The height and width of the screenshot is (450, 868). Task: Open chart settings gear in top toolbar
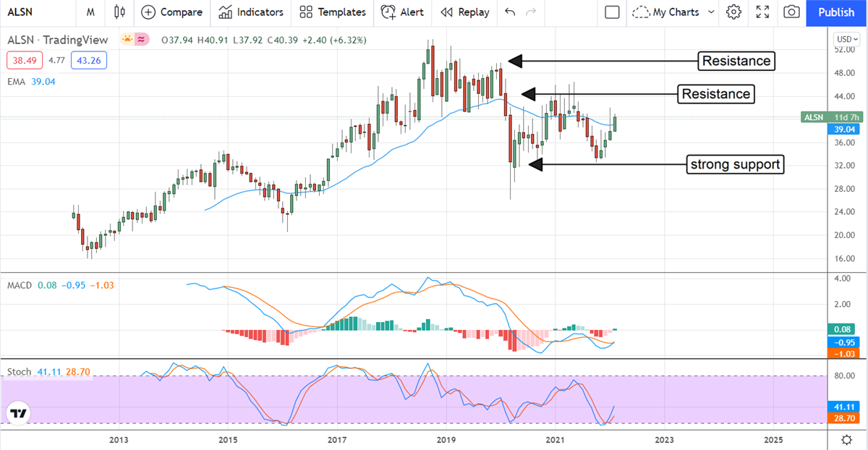click(x=733, y=12)
